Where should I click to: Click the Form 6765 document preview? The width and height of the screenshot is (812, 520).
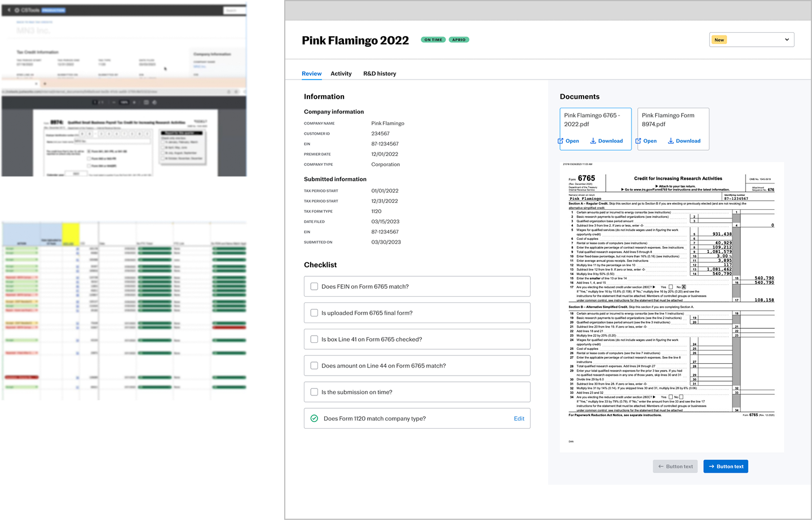click(672, 307)
